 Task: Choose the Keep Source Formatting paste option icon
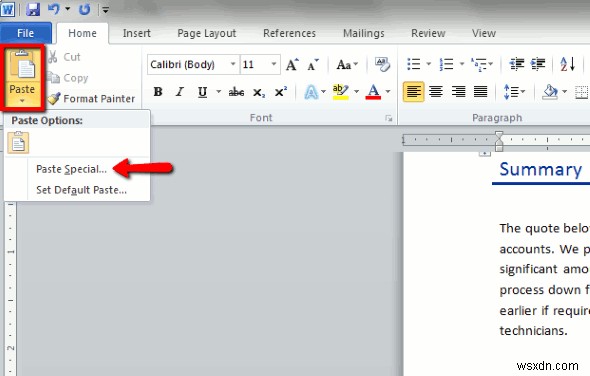point(18,143)
